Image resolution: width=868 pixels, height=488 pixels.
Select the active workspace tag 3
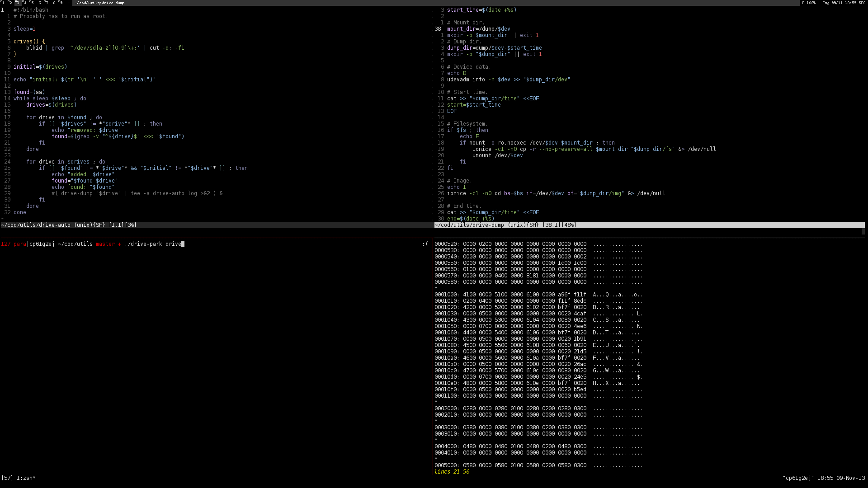pos(18,3)
